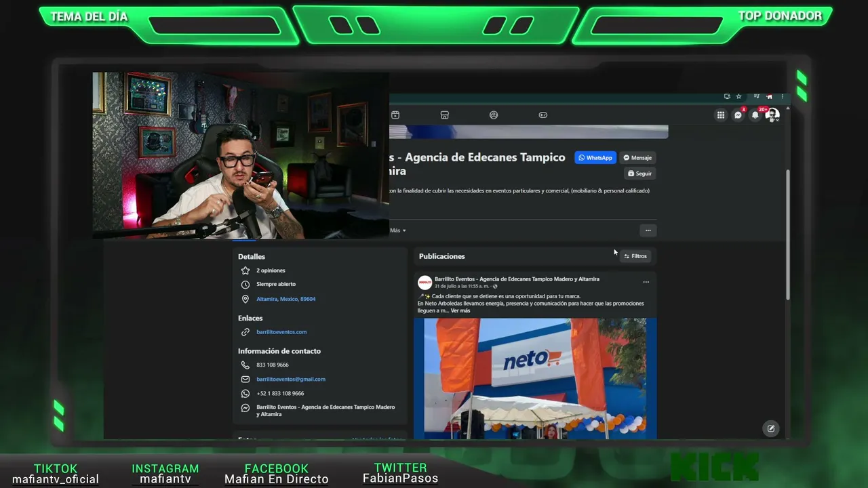Click the streamer webcam overlay
Screen dimensions: 868x488
pos(241,155)
